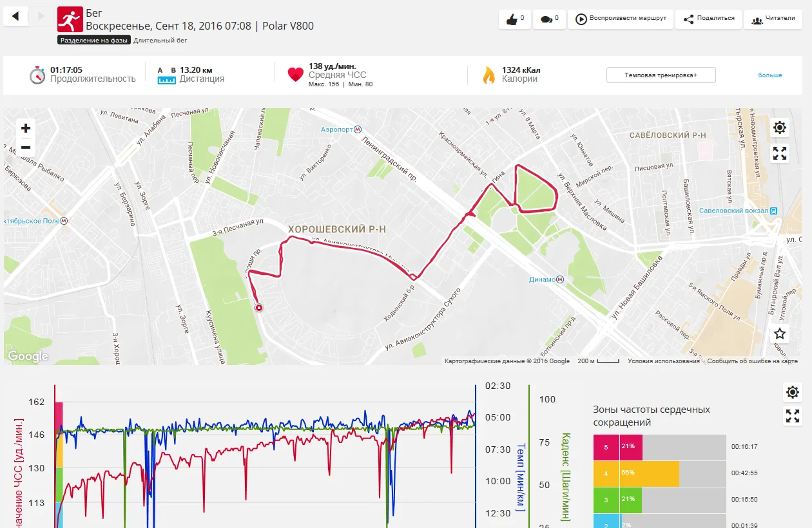Image resolution: width=812 pixels, height=528 pixels.
Task: Click zone 3 time 00:15:50
Action: pyautogui.click(x=744, y=500)
